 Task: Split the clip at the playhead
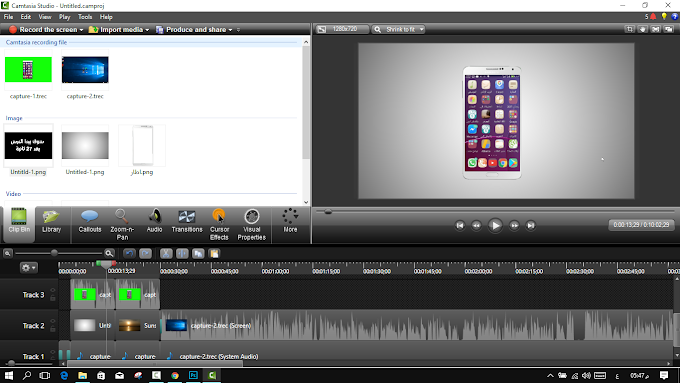coord(182,253)
